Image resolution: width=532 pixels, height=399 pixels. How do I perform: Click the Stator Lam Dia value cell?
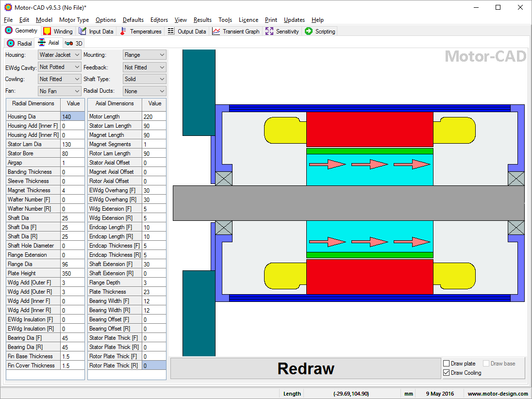click(73, 144)
